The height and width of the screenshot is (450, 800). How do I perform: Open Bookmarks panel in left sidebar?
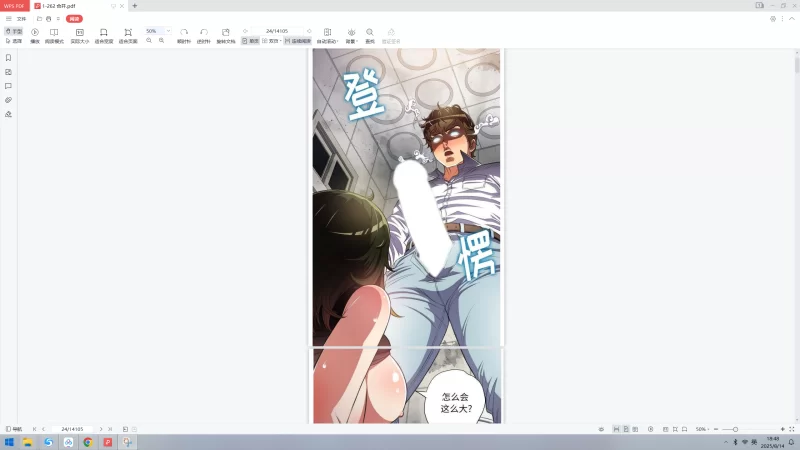click(x=9, y=58)
